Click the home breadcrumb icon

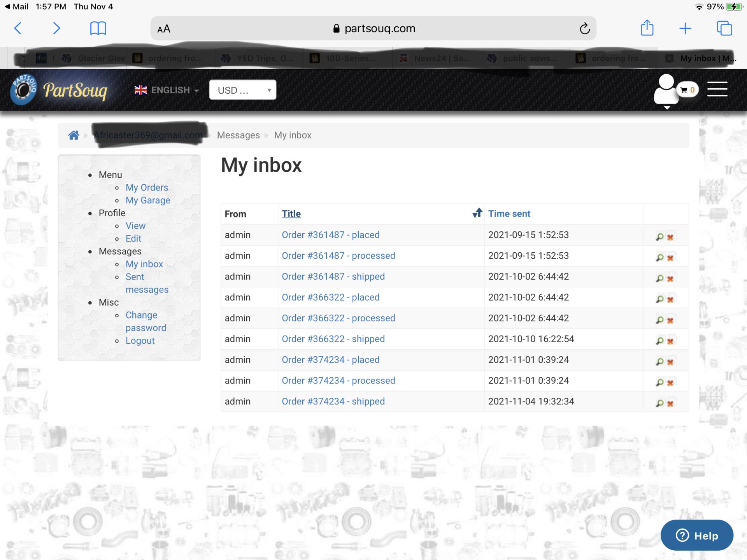(74, 135)
